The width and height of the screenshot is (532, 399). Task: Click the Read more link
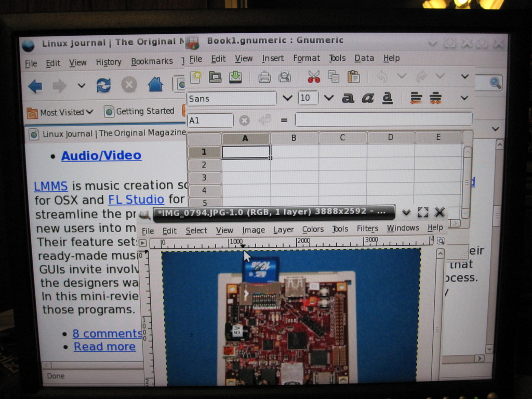(x=104, y=347)
